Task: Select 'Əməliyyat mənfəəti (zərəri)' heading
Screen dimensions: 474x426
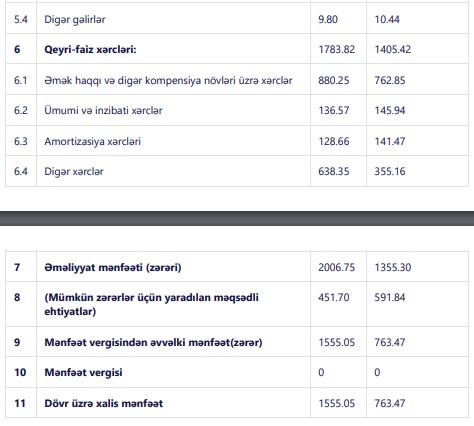Action: 113,267
